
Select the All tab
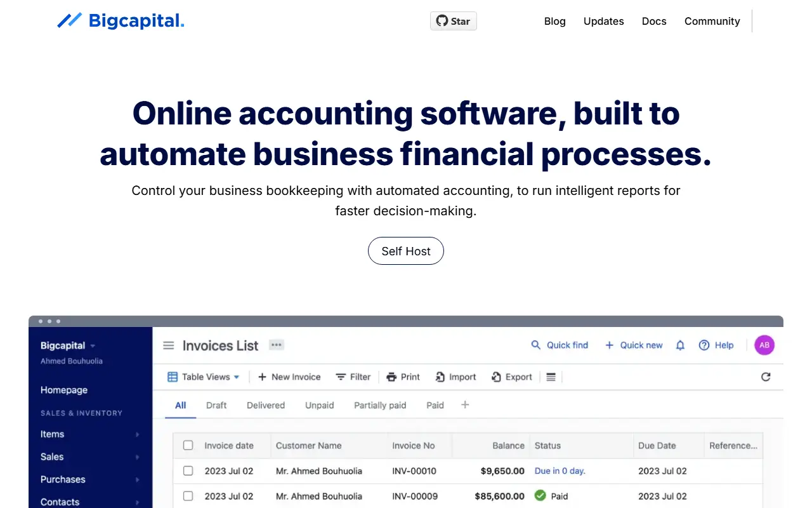click(x=181, y=405)
